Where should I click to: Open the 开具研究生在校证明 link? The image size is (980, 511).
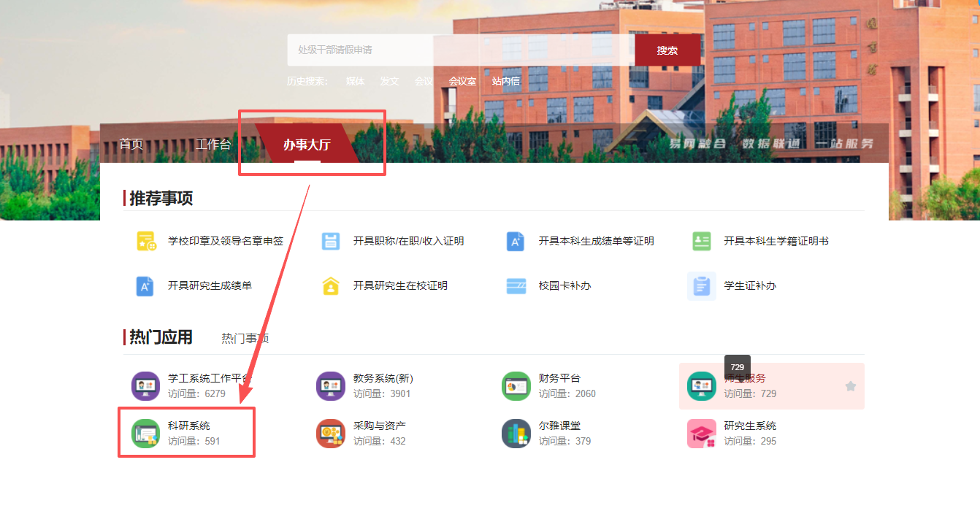(400, 286)
